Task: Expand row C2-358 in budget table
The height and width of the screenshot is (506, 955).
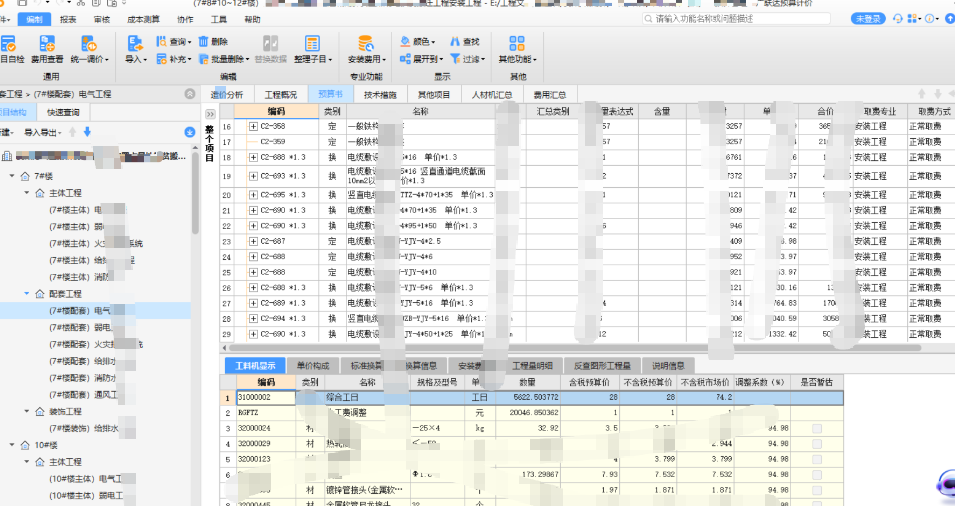Action: (253, 127)
